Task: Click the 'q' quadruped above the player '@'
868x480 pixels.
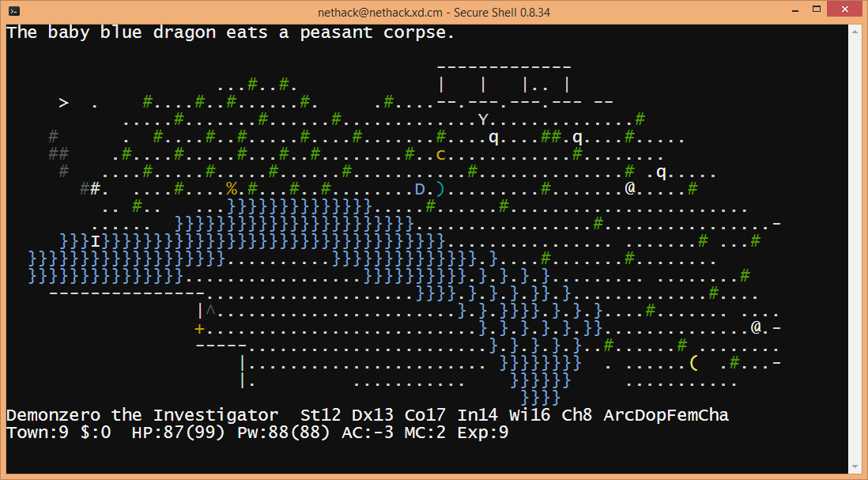Action: click(x=662, y=172)
